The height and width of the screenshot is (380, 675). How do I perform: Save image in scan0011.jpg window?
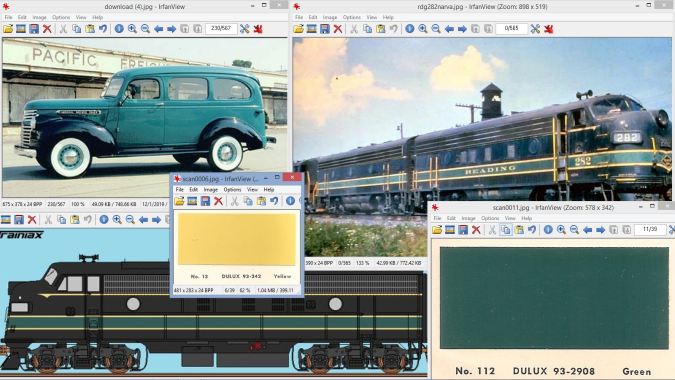463,230
